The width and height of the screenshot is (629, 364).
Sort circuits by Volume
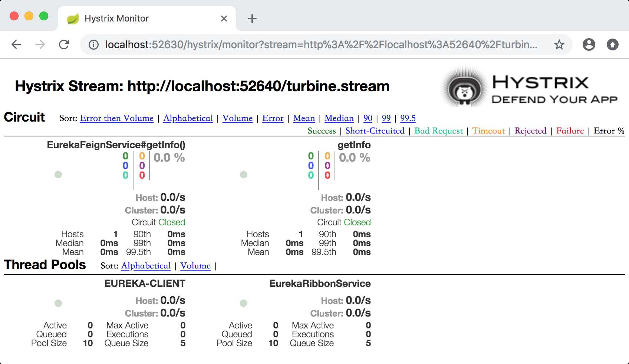click(237, 118)
